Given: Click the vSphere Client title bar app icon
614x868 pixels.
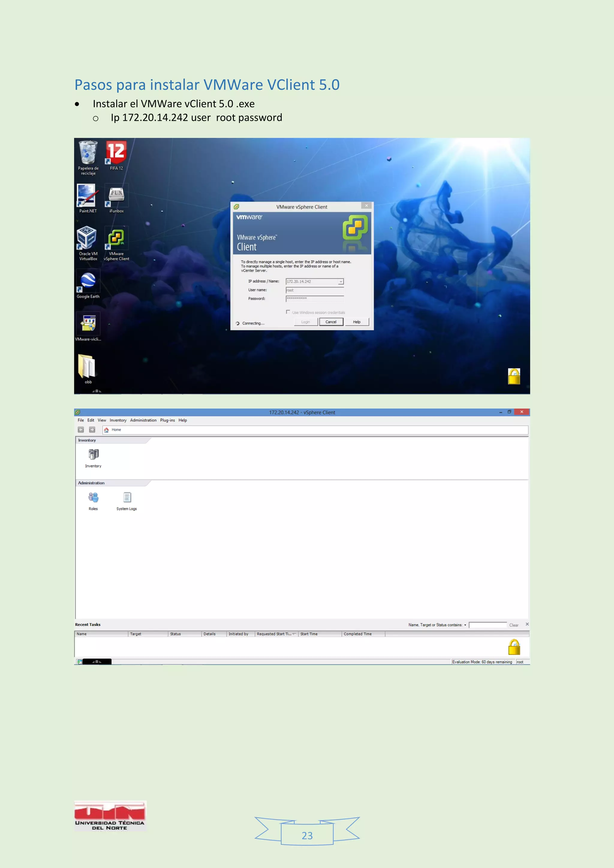Looking at the screenshot, I should click(x=78, y=412).
